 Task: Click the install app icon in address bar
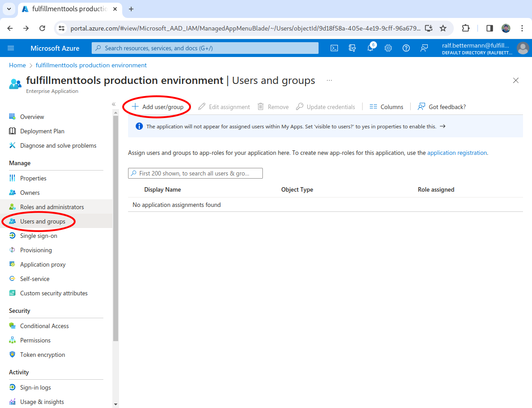pyautogui.click(x=429, y=28)
